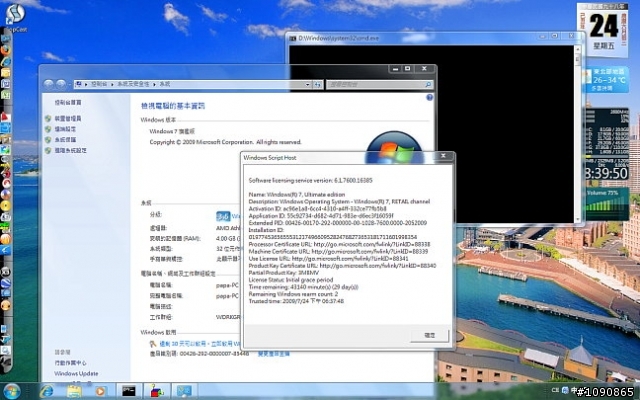Expand dropdown after 系統及安全性 breadcrumb
Viewport: 640px width, 400px height.
click(155, 84)
